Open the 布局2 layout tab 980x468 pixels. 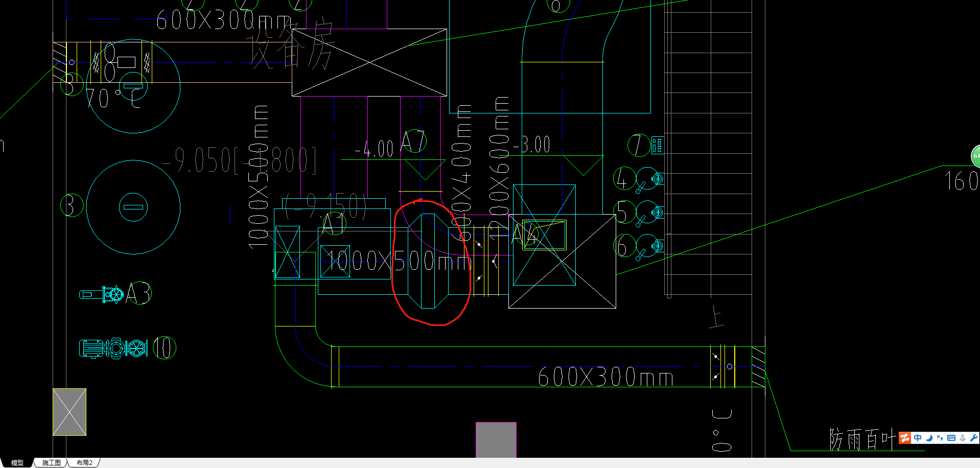[x=84, y=462]
